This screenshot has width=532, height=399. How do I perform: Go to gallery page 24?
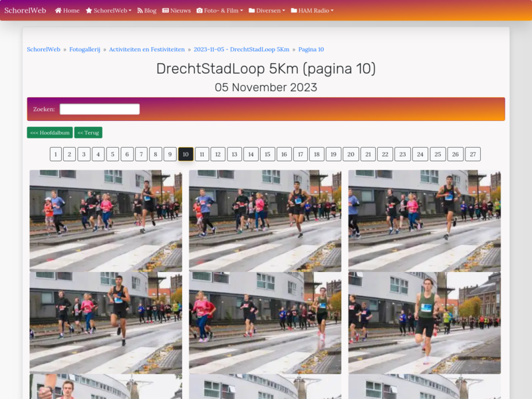coord(420,154)
